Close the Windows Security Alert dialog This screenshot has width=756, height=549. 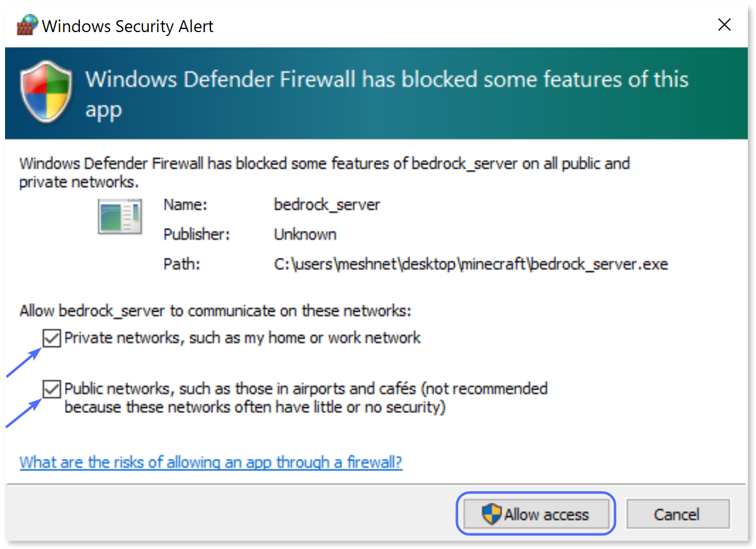point(724,25)
